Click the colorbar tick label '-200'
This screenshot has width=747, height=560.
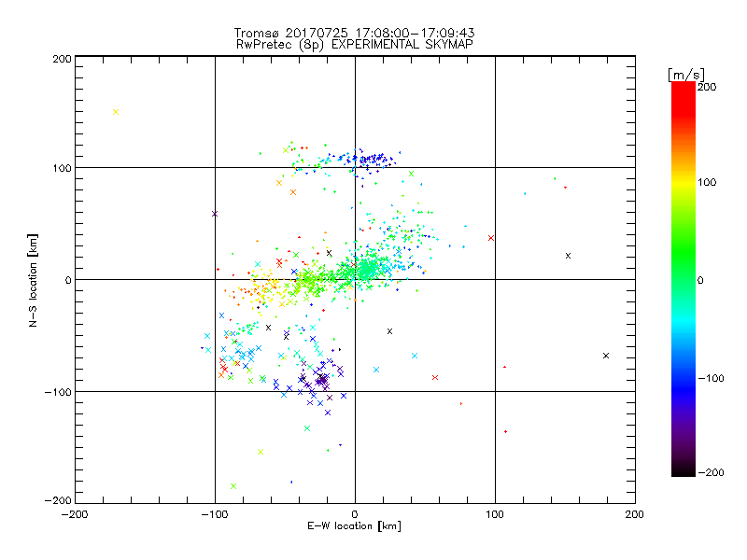(x=711, y=472)
